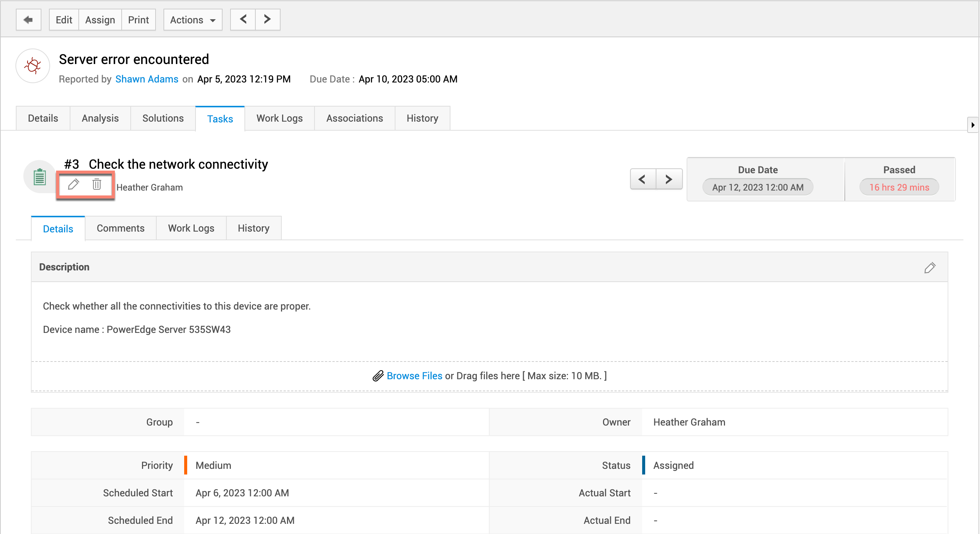The image size is (980, 534).
Task: Click the paperclip attachment icon
Action: [x=378, y=376]
